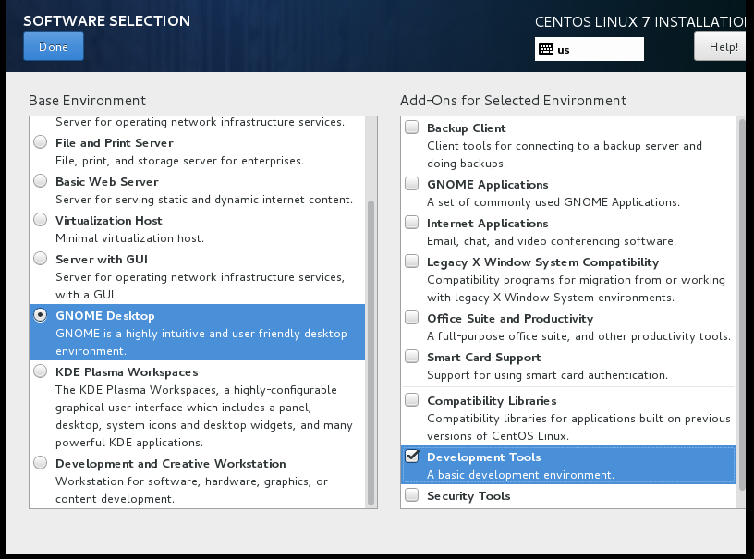754x560 pixels.
Task: Click 'File, print, and storage server for enterprises.' text
Action: 179,161
